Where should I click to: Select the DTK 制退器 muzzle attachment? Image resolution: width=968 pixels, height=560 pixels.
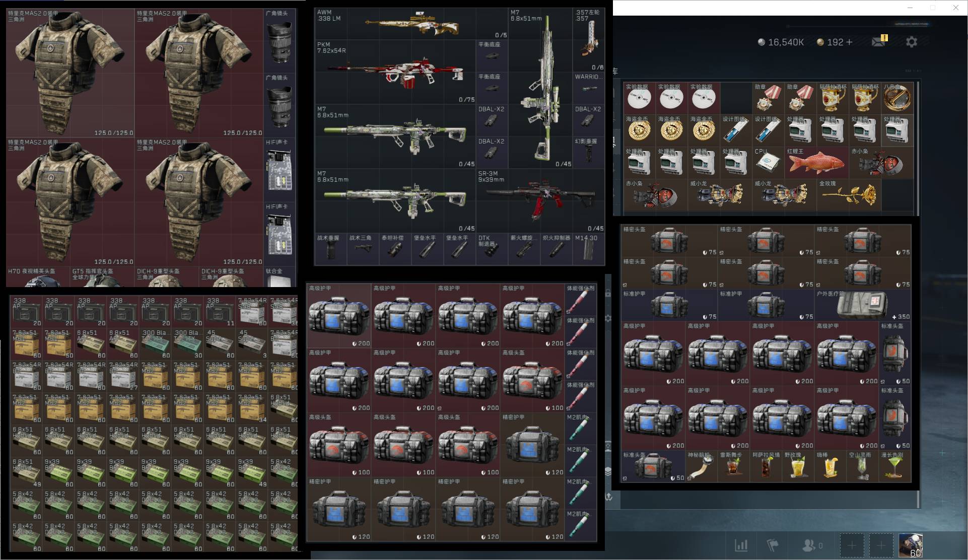(x=492, y=249)
